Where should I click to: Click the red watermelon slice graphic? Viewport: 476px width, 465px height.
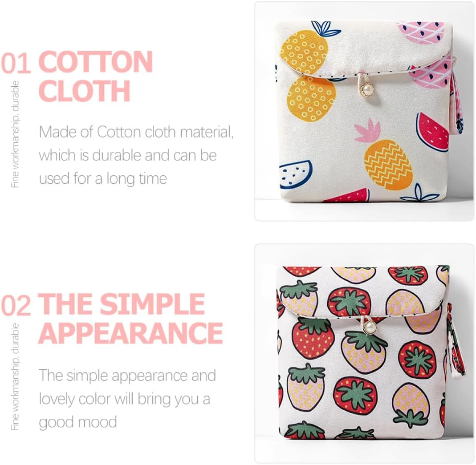pyautogui.click(x=432, y=132)
